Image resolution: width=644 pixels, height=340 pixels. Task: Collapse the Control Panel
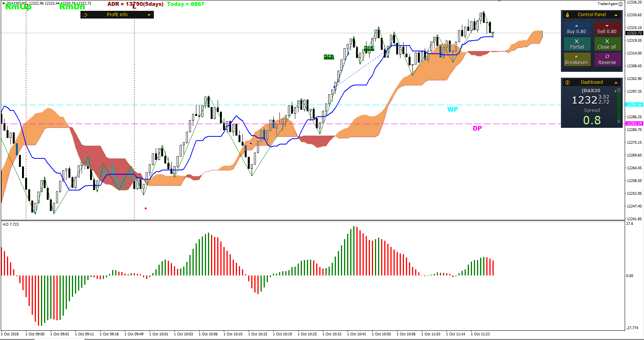[616, 15]
